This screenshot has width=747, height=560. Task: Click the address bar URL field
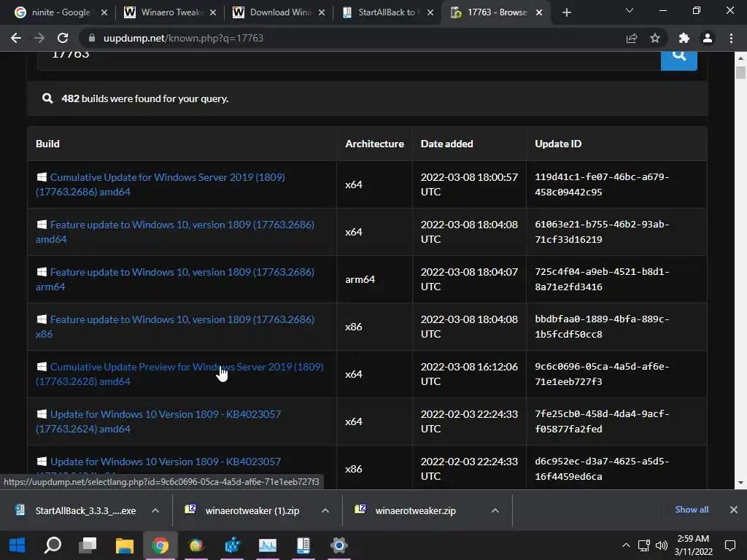[x=352, y=38]
